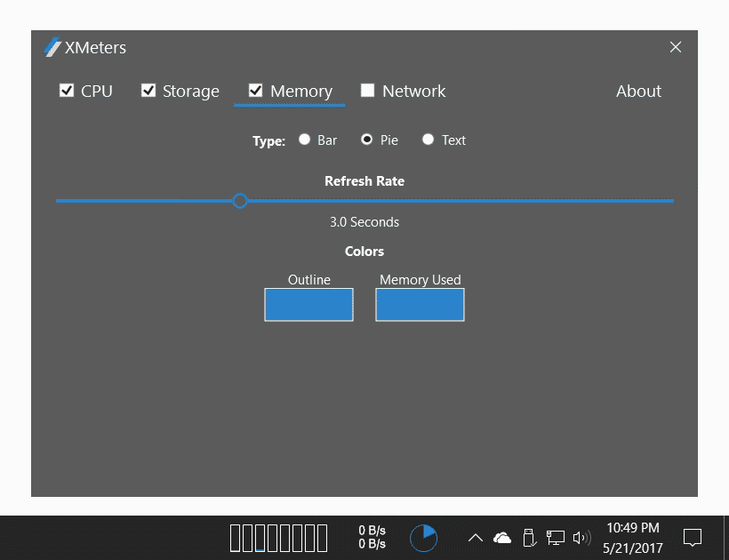Switch to the Memory tab
Image resolution: width=729 pixels, height=560 pixels.
[x=300, y=92]
